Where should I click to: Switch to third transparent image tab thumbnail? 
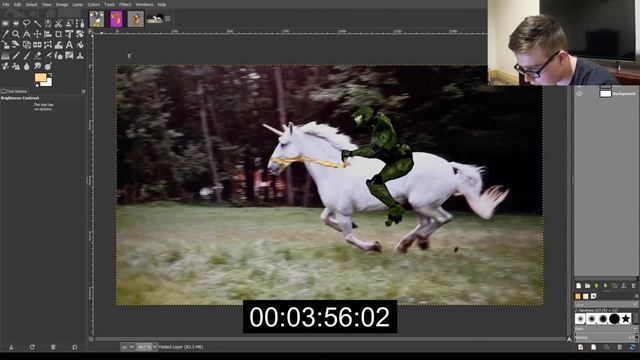coord(136,19)
